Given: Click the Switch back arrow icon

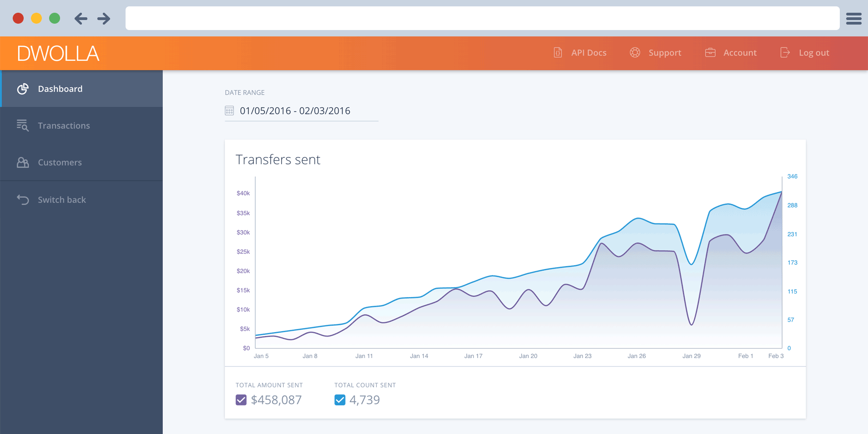Looking at the screenshot, I should [x=23, y=199].
